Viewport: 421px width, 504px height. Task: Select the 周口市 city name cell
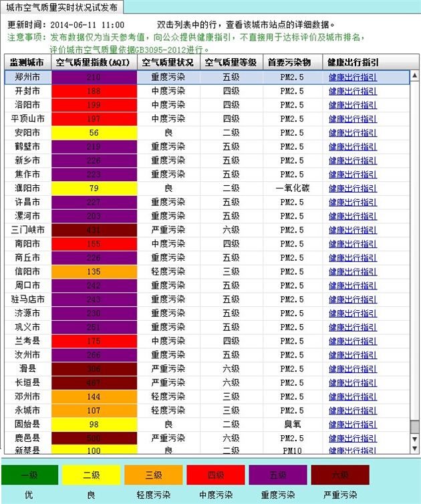click(x=28, y=285)
